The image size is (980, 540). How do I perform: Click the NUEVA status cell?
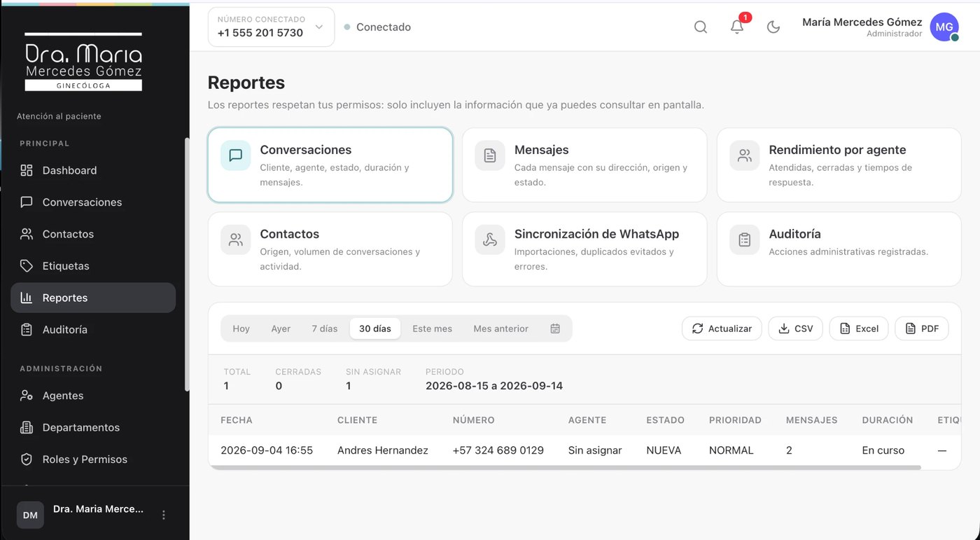tap(664, 450)
